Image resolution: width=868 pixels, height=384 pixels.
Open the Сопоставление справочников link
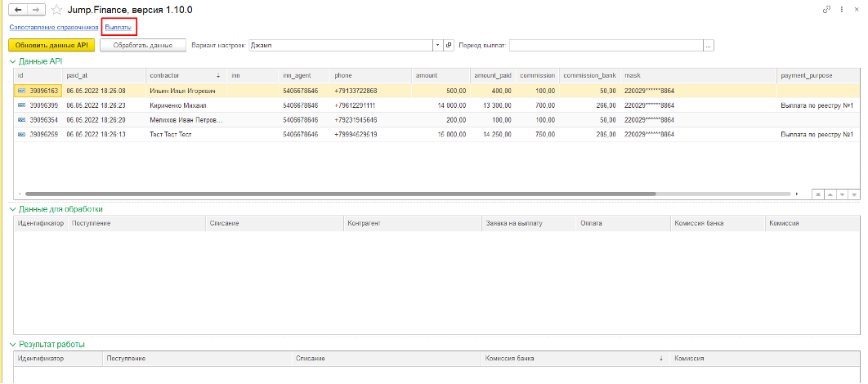pyautogui.click(x=53, y=27)
